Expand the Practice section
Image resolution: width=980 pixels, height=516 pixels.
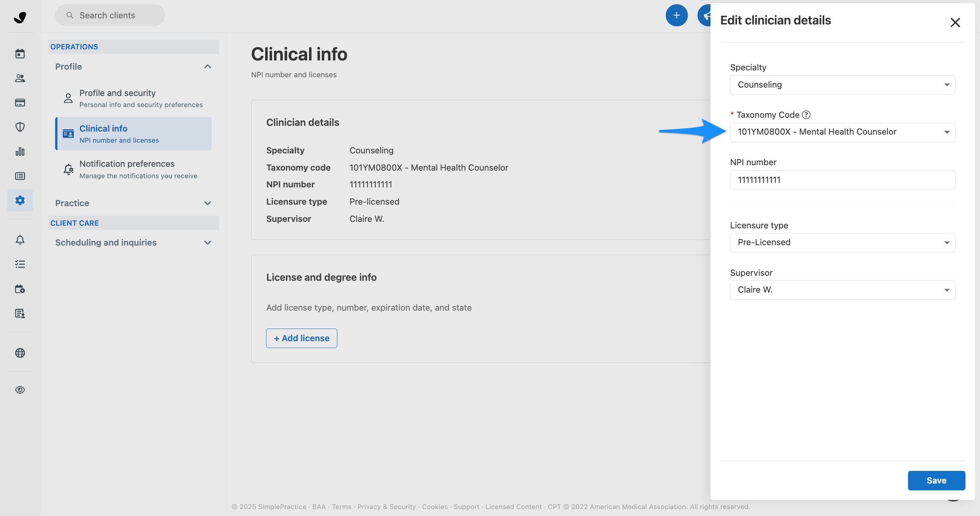[x=133, y=203]
